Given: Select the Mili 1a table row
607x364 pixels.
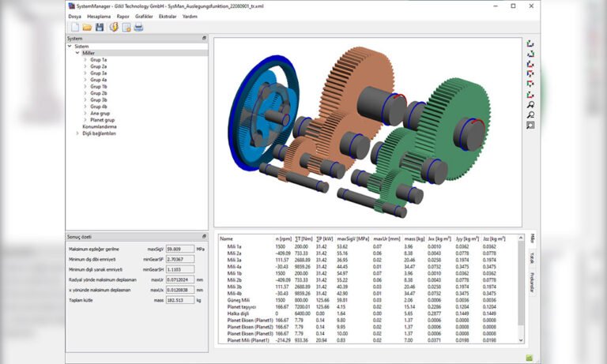Looking at the screenshot, I should pyautogui.click(x=368, y=246).
